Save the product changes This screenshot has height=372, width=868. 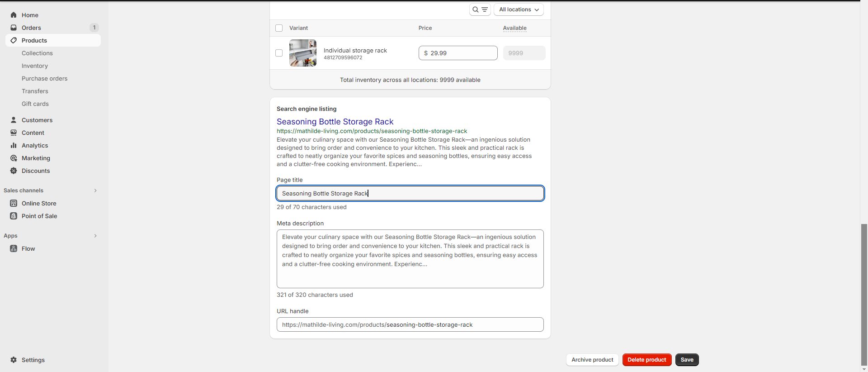(x=687, y=360)
